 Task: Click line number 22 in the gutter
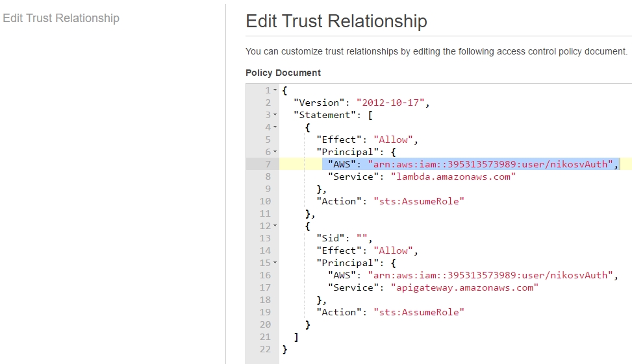tap(265, 350)
